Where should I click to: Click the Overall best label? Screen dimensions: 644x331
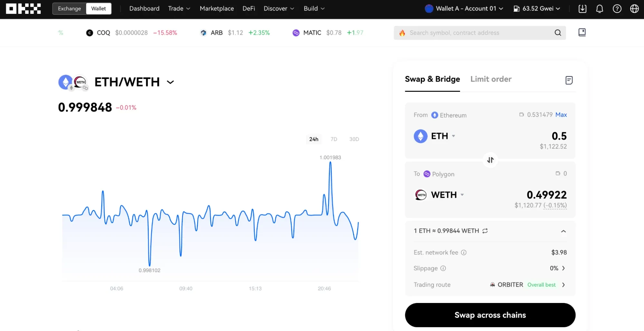coord(541,285)
